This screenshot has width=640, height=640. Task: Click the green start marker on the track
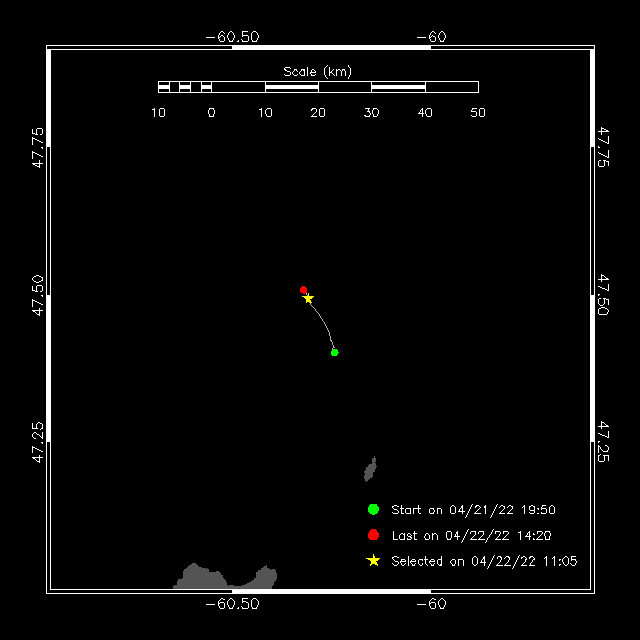[334, 352]
